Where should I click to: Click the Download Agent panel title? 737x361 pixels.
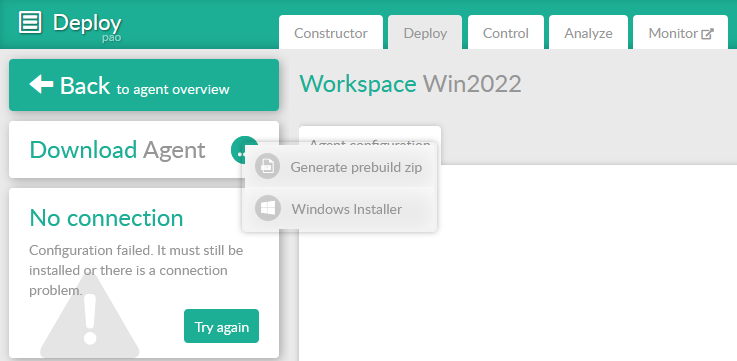(118, 150)
